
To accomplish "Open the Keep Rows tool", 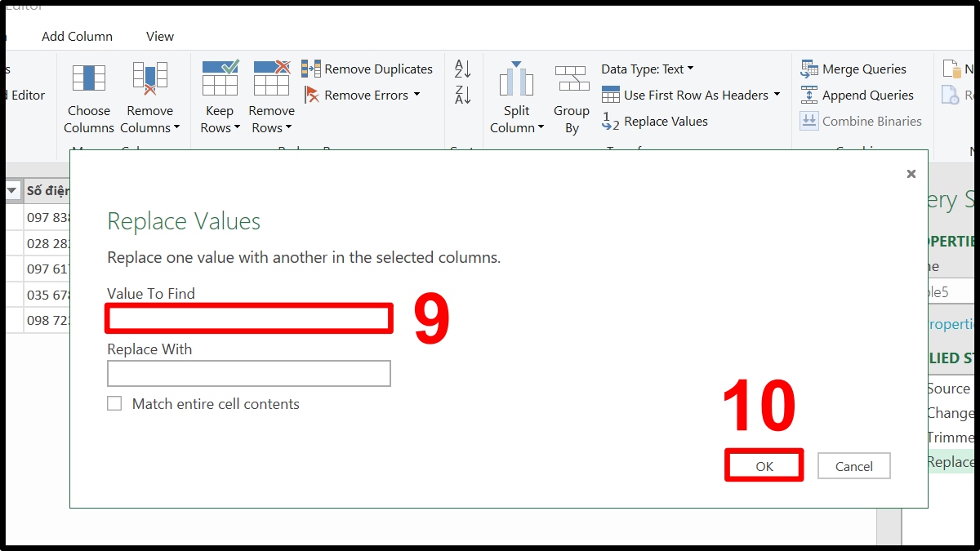I will pyautogui.click(x=219, y=98).
